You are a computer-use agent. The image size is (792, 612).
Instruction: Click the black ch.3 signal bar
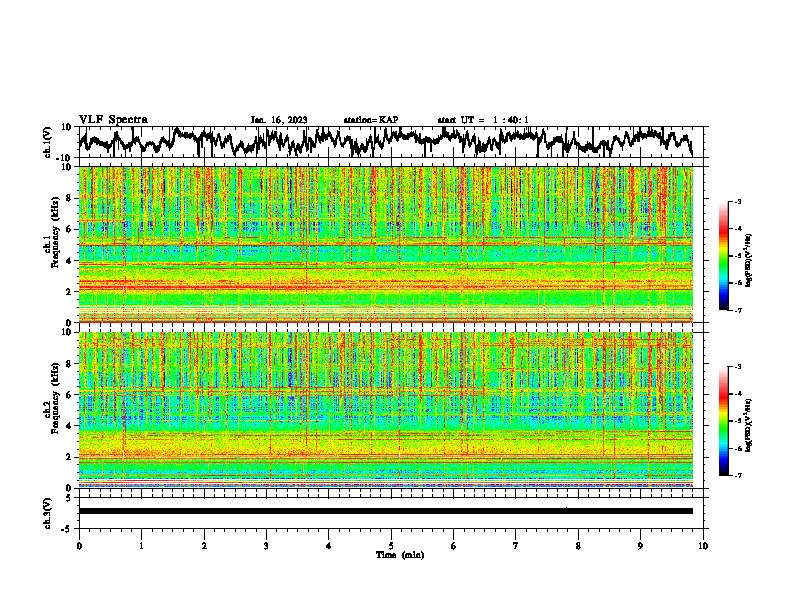pyautogui.click(x=386, y=511)
